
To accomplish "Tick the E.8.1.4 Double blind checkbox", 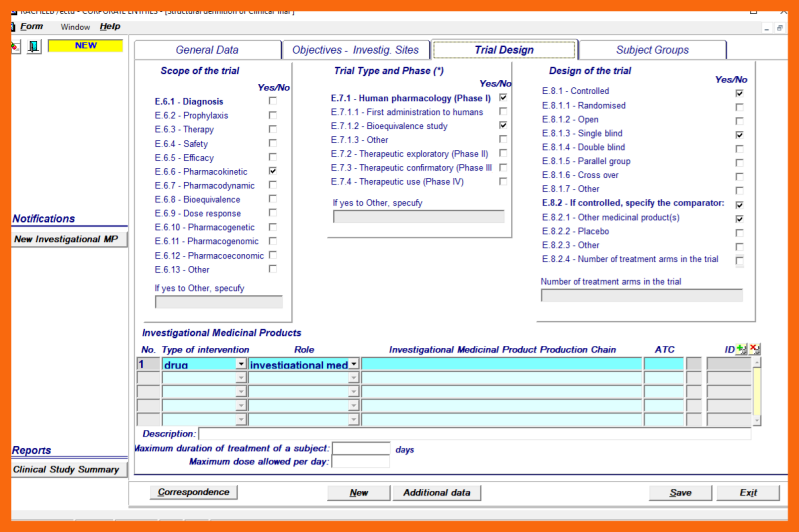I will pyautogui.click(x=739, y=149).
